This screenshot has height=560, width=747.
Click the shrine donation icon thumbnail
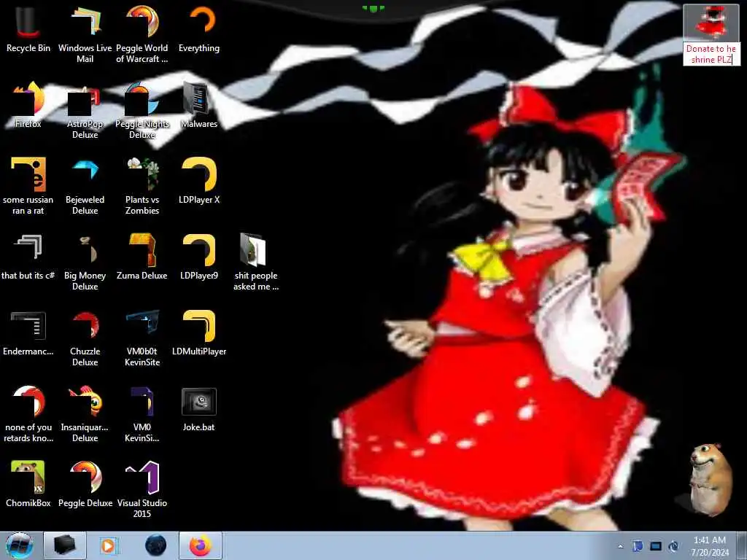pyautogui.click(x=711, y=22)
